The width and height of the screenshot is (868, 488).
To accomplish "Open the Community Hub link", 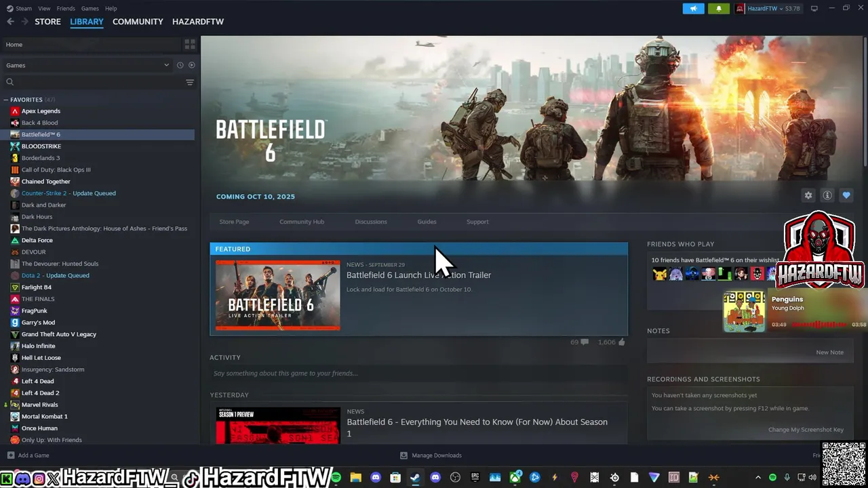I will [302, 222].
